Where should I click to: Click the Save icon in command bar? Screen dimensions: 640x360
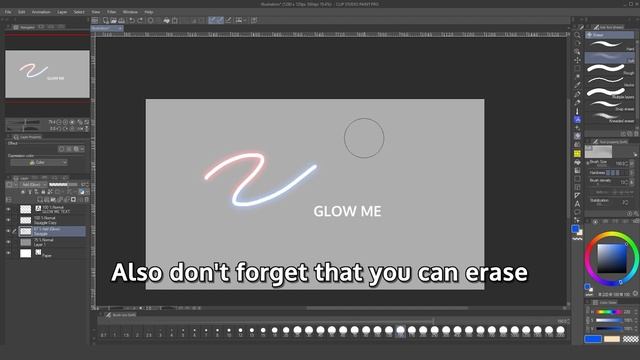pos(121,20)
